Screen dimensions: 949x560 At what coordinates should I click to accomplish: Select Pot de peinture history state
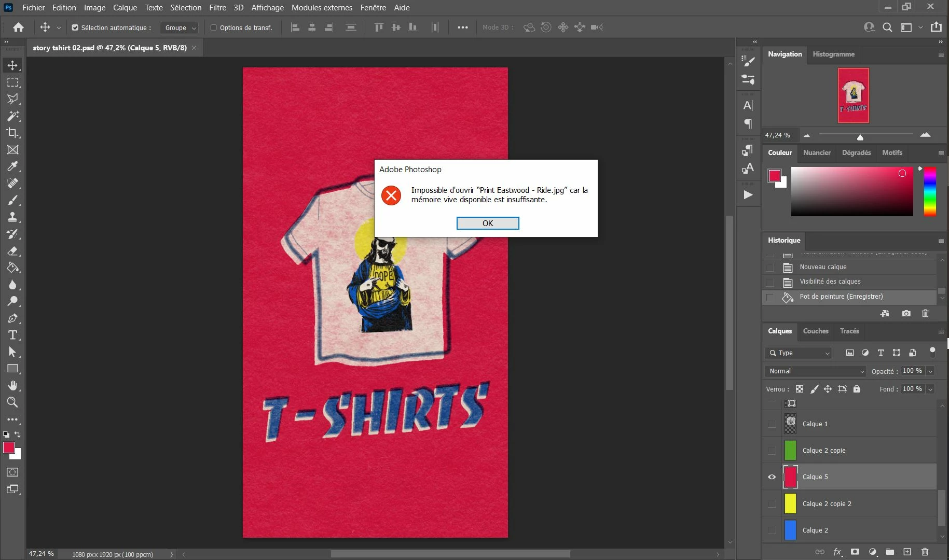click(x=849, y=297)
